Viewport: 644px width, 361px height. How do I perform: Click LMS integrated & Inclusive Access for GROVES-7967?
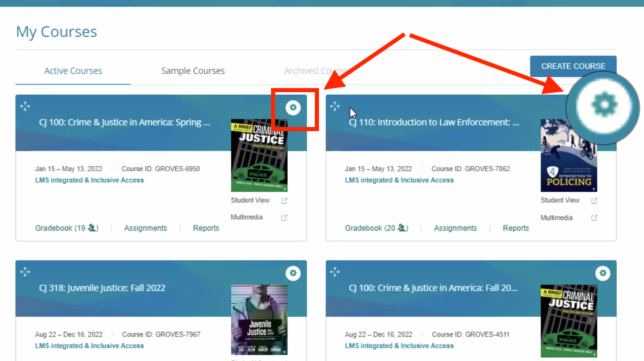tap(89, 346)
